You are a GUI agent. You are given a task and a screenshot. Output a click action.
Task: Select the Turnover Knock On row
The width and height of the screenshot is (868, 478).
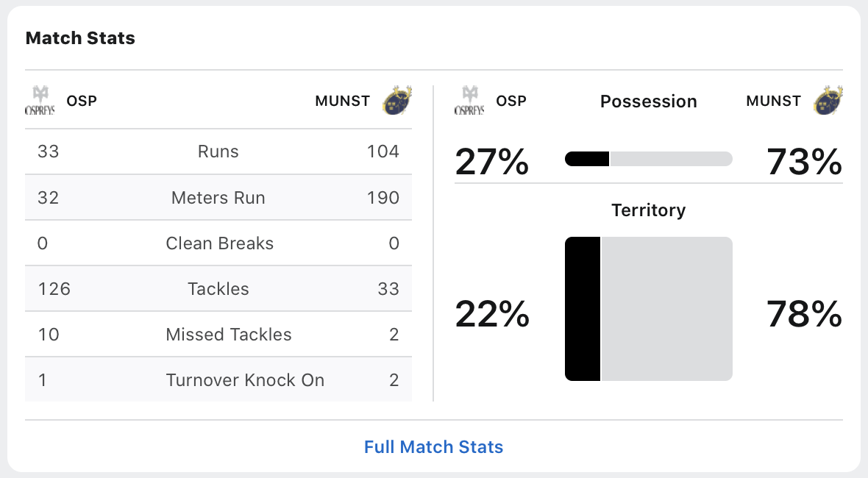tap(218, 379)
